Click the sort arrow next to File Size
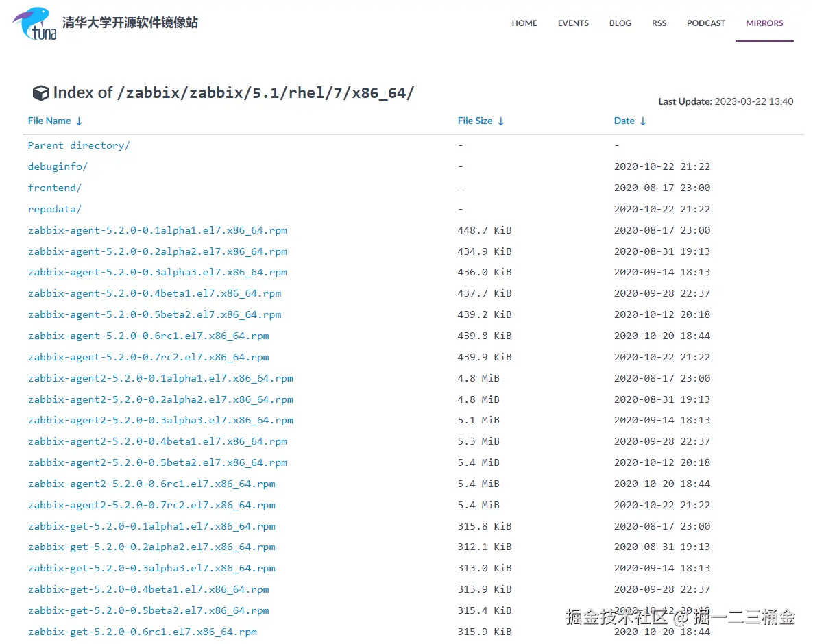Viewport: 813px width, 644px height. coord(500,121)
